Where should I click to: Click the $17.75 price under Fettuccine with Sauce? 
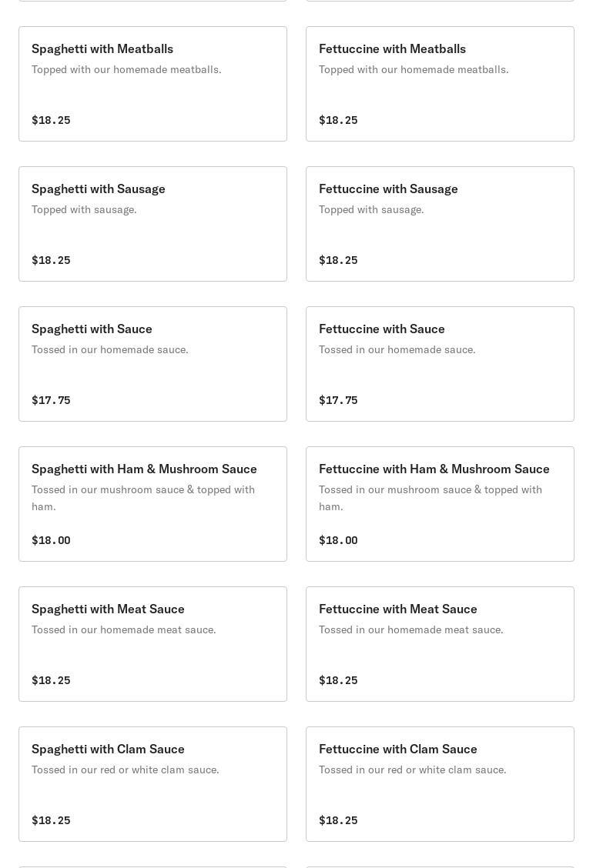click(338, 400)
